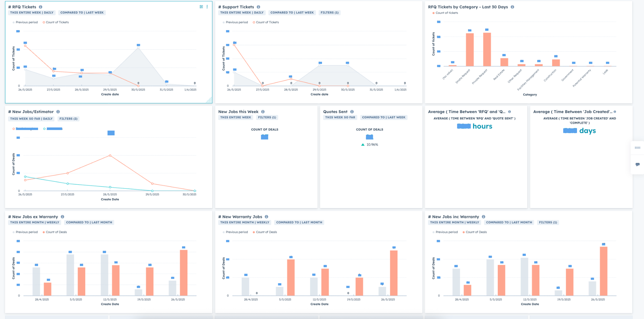Click THIS ENTIRE WEEK | DAILY tag on RFQ Tickets
The image size is (644, 319).
click(32, 13)
